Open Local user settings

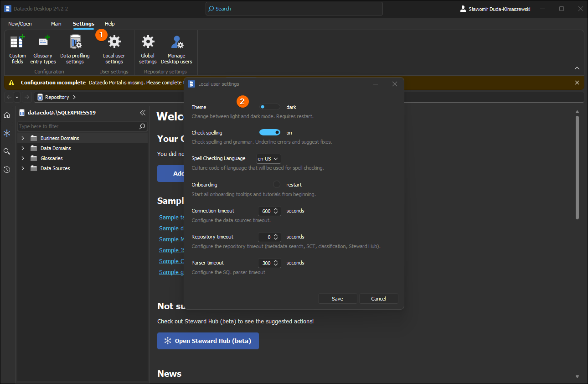tap(114, 49)
